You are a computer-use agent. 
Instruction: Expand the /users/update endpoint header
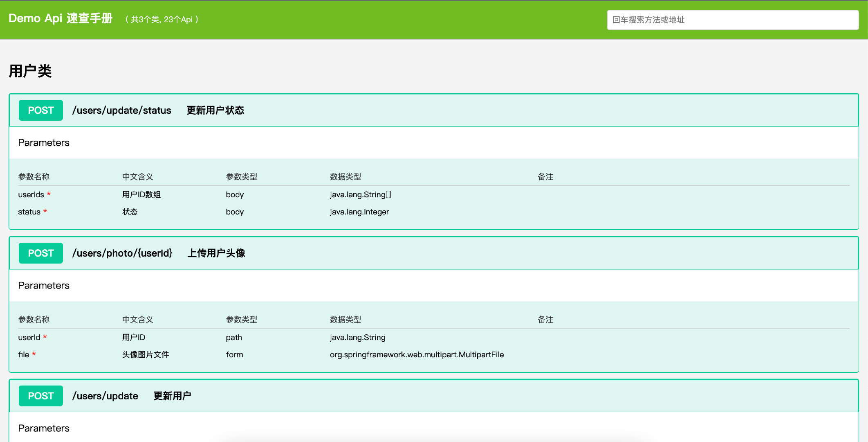[x=491, y=396]
